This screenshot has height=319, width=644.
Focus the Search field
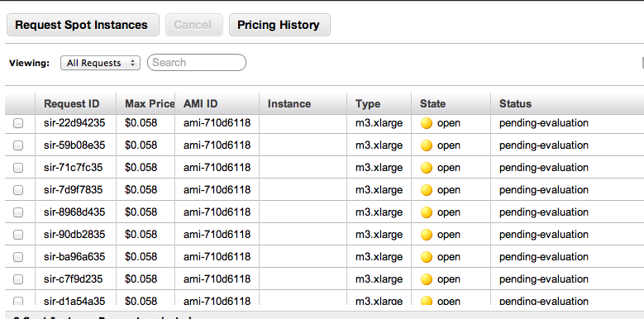point(196,63)
